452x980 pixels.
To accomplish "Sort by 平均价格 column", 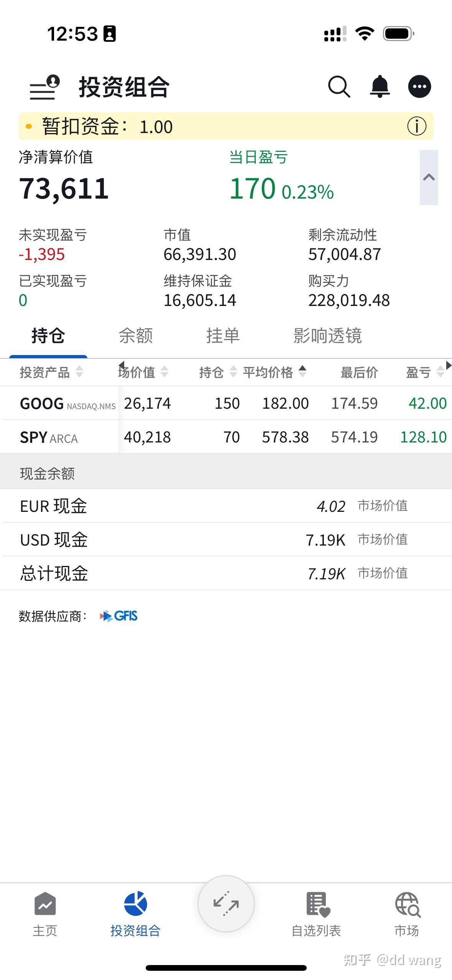I will pos(274,372).
